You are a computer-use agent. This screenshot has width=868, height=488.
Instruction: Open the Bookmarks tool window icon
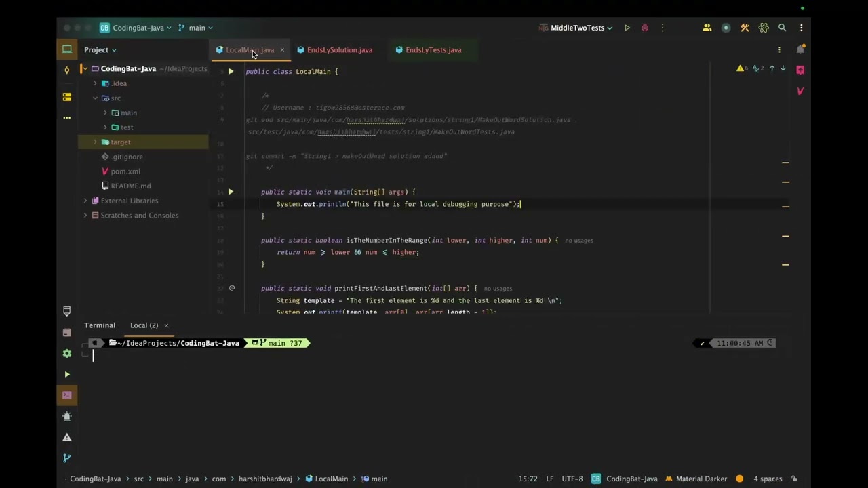tap(66, 311)
